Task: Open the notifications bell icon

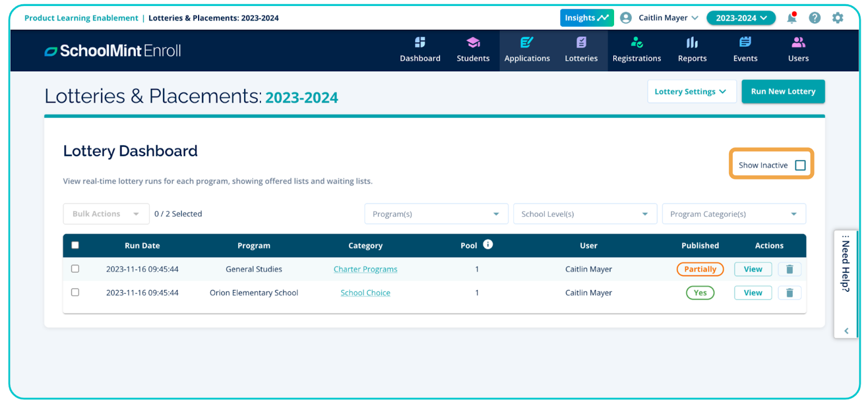Action: pyautogui.click(x=792, y=18)
